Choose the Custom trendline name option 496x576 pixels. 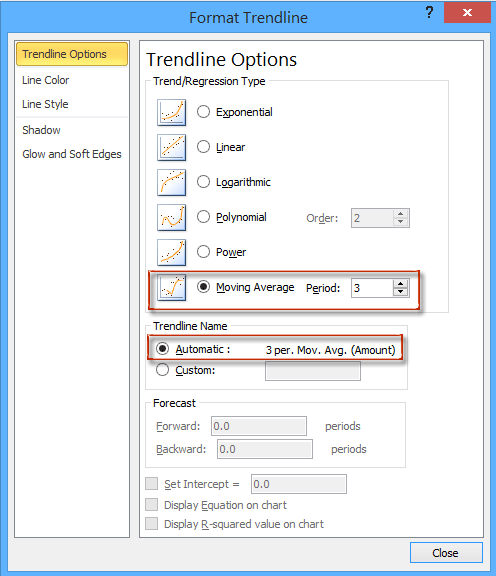coord(162,370)
